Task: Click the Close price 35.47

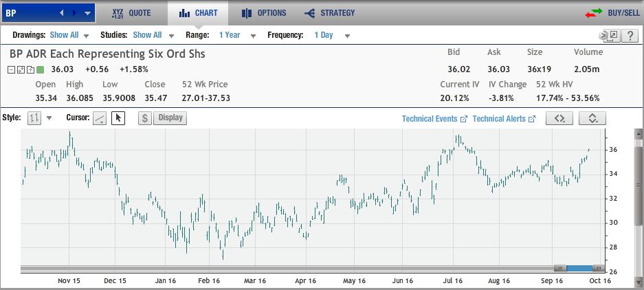Action: coord(155,98)
